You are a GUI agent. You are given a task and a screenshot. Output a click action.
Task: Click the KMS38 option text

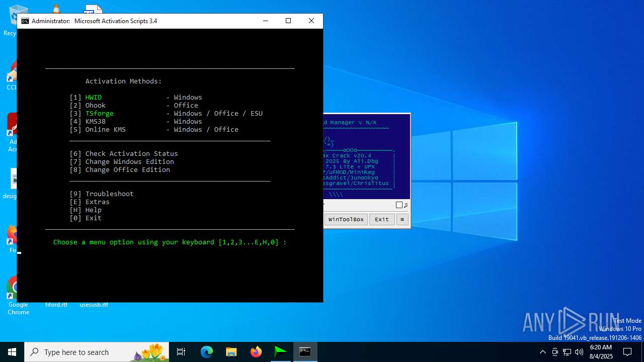coord(96,122)
